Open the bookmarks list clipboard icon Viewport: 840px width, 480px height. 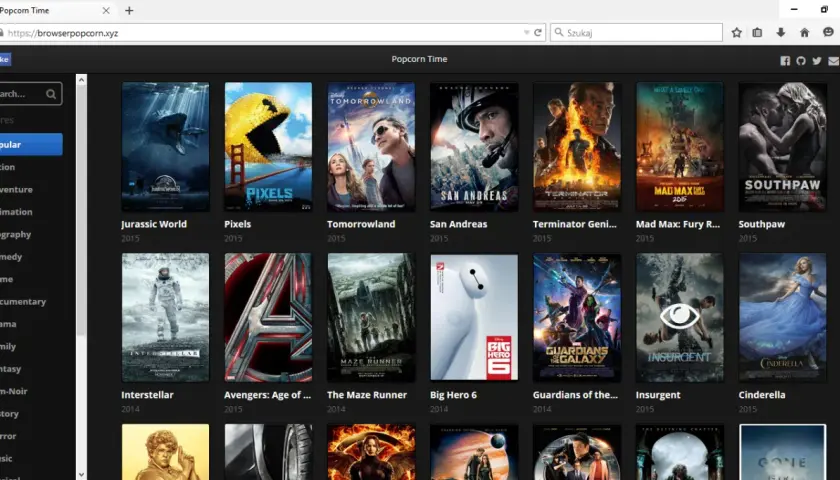point(757,33)
